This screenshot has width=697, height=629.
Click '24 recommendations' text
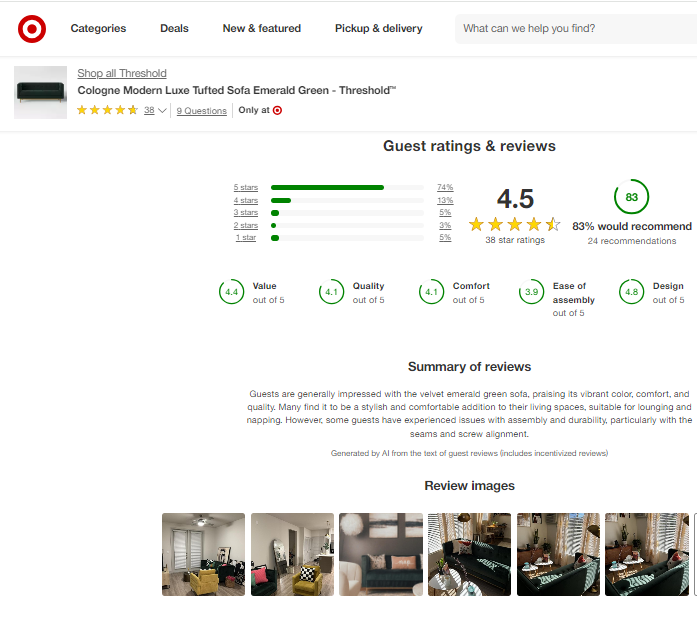[x=632, y=241]
